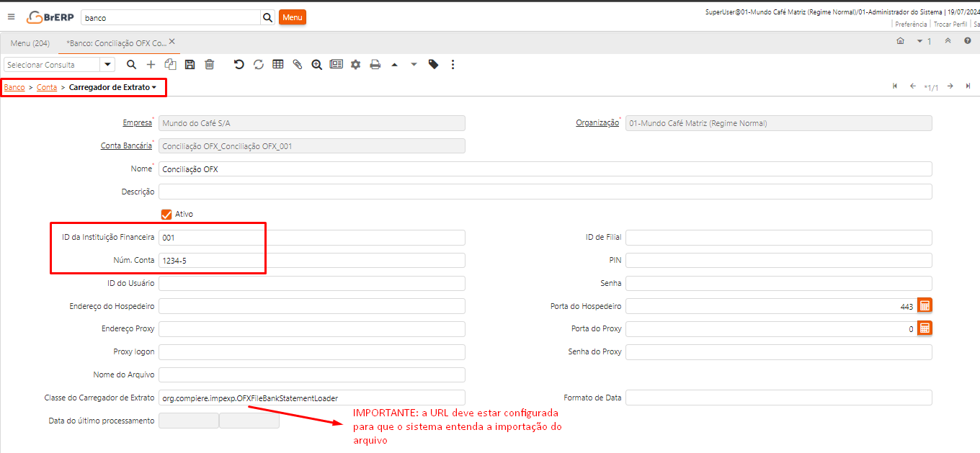This screenshot has width=980, height=453.
Task: Open attachments with the paperclip icon
Action: coord(297,65)
